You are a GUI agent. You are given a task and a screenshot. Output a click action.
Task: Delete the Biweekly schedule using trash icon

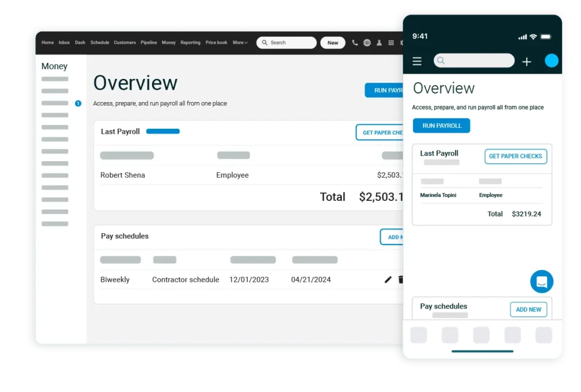tap(401, 279)
